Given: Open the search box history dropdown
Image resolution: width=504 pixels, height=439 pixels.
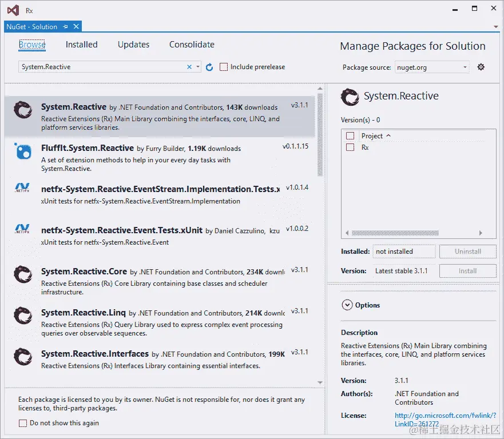Looking at the screenshot, I should 198,67.
